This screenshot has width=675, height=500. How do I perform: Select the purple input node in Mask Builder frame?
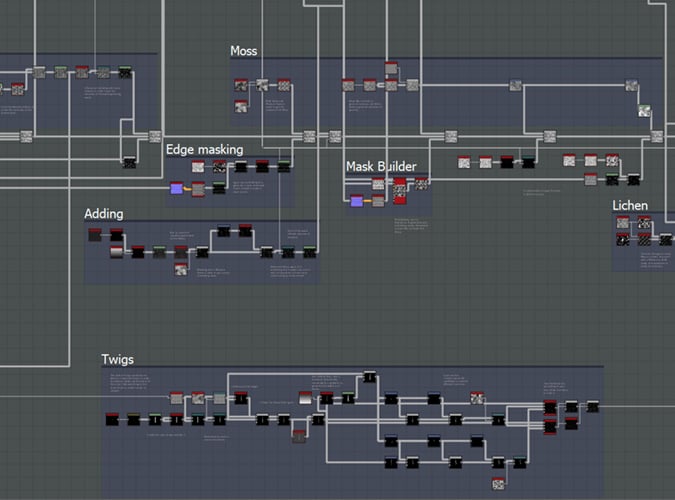[x=356, y=201]
